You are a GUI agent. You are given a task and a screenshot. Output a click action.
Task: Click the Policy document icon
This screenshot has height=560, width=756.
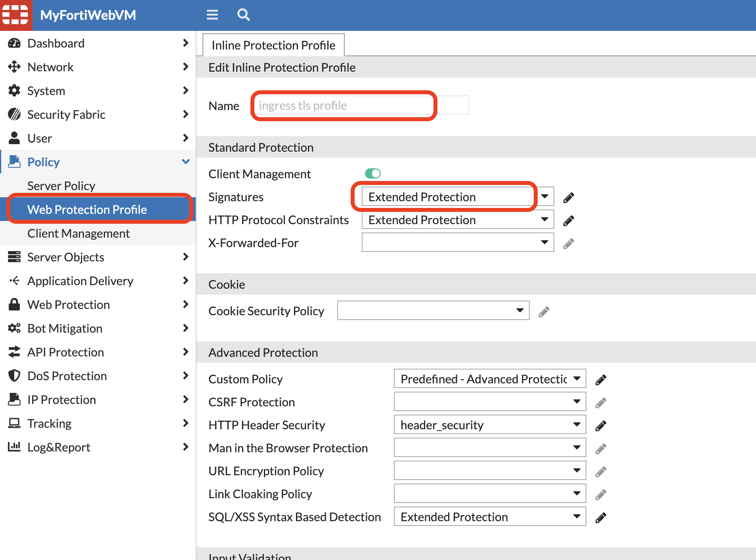coord(14,162)
